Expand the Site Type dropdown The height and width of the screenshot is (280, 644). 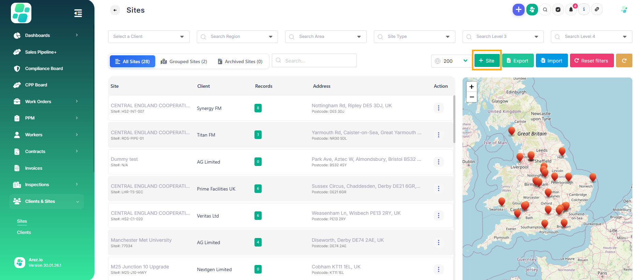(414, 37)
